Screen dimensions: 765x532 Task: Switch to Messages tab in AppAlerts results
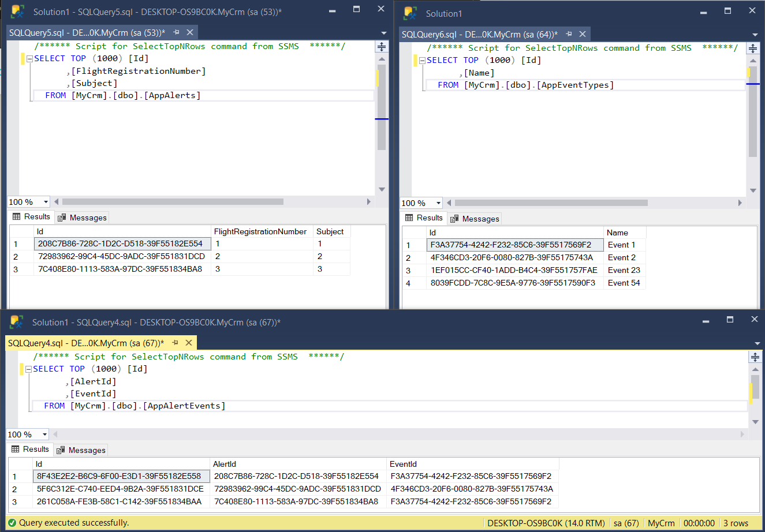point(83,218)
